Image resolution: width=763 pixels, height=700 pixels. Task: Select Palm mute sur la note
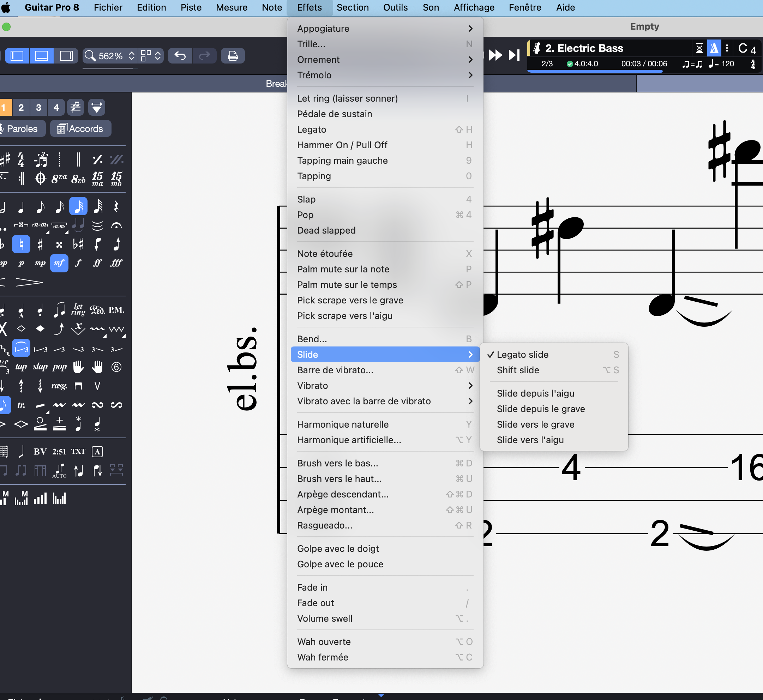pyautogui.click(x=385, y=269)
